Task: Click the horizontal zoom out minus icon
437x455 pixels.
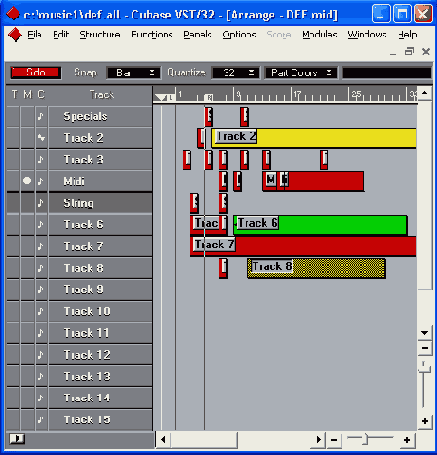Action: click(334, 440)
